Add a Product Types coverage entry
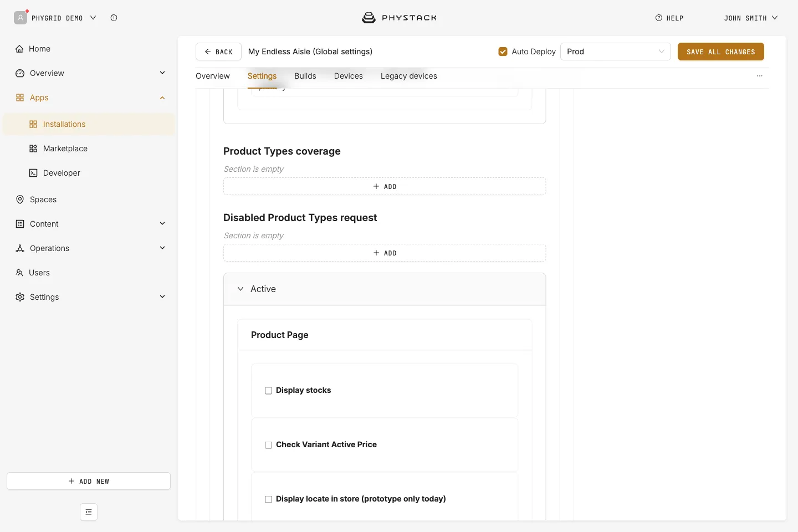 (385, 186)
